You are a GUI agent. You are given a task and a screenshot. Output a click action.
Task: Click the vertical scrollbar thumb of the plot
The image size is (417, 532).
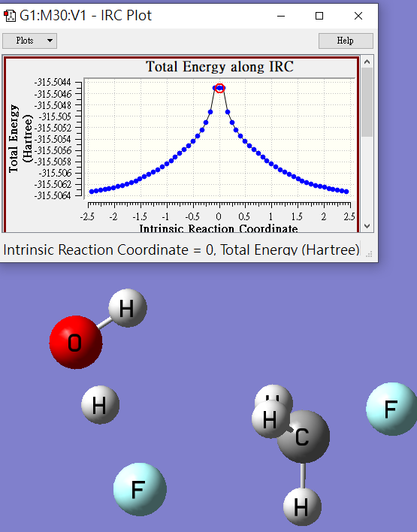coord(367,102)
